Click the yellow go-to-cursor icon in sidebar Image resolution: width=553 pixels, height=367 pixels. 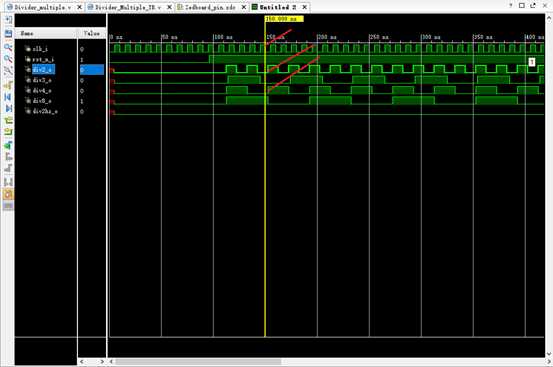pyautogui.click(x=8, y=85)
